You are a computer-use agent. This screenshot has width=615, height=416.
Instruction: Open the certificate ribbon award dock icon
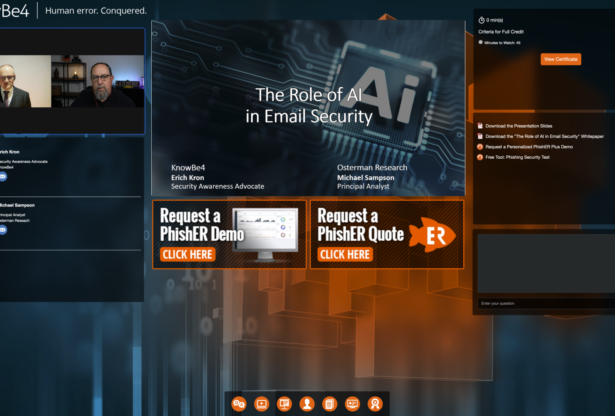(375, 403)
